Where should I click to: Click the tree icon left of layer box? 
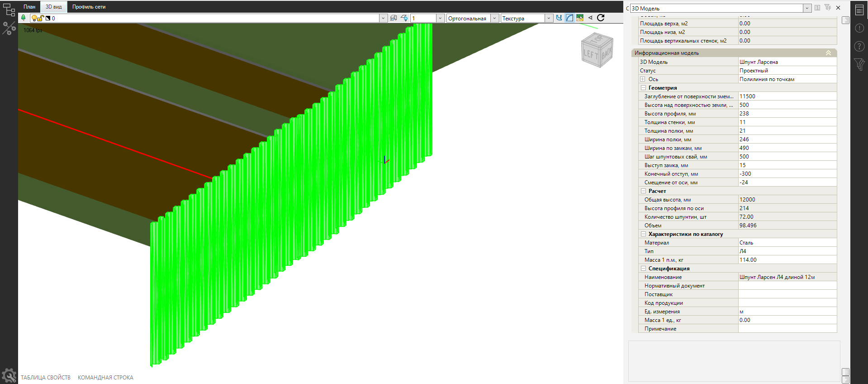tap(24, 18)
